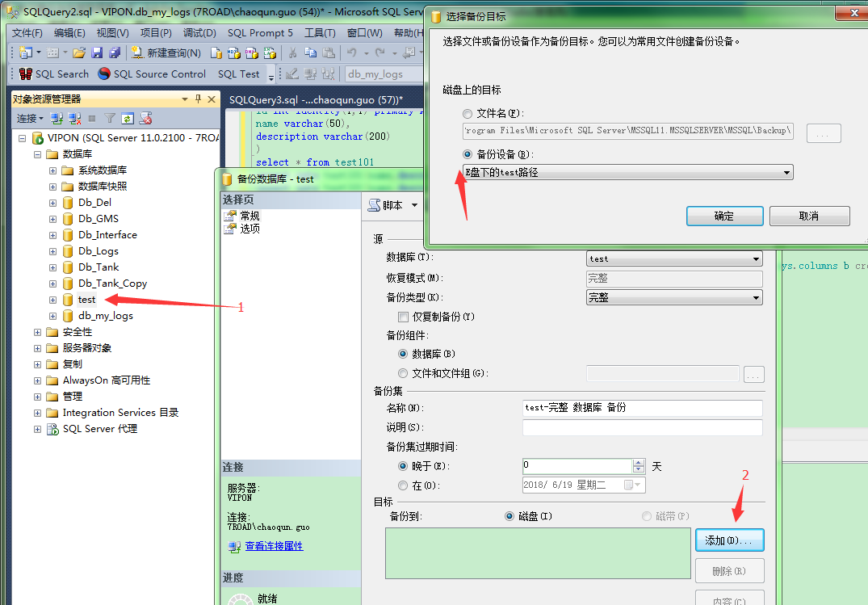This screenshot has width=868, height=605.
Task: Collapse the VIPON server node
Action: tap(22, 138)
